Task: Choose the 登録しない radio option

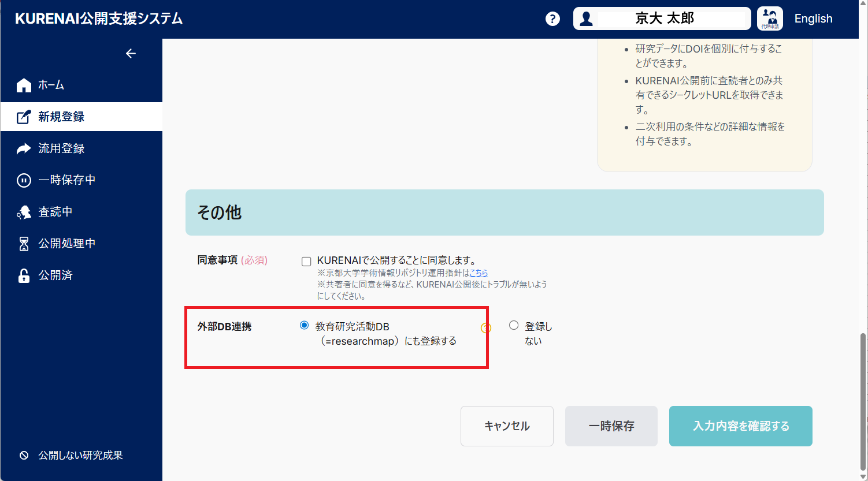Action: pyautogui.click(x=514, y=325)
